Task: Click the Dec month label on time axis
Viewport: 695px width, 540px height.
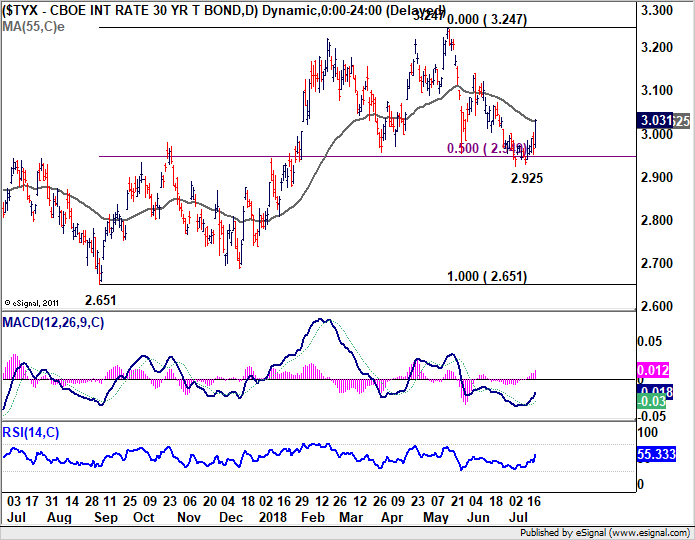Action: click(x=231, y=517)
